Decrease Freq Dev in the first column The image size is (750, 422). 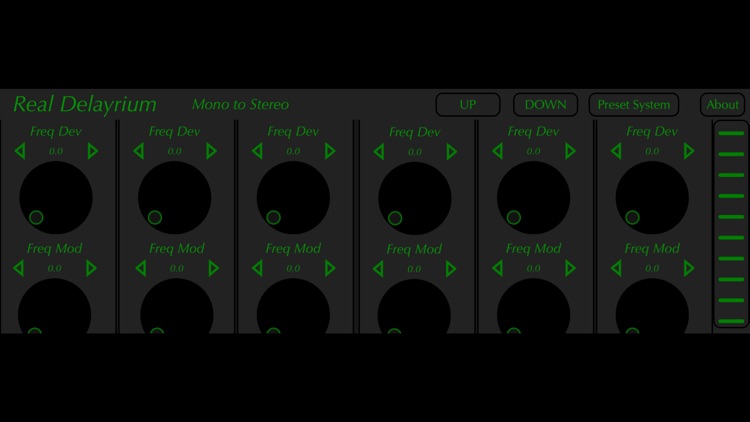pyautogui.click(x=20, y=151)
